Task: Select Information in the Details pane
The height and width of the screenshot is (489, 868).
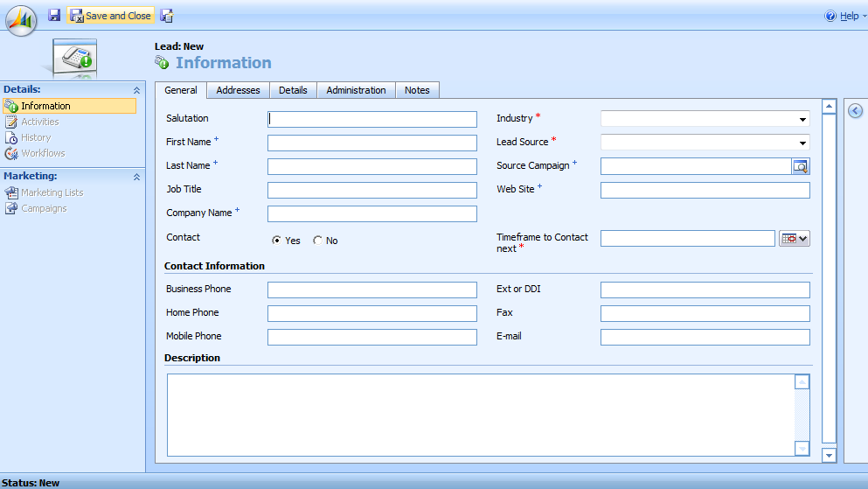Action: [x=70, y=106]
